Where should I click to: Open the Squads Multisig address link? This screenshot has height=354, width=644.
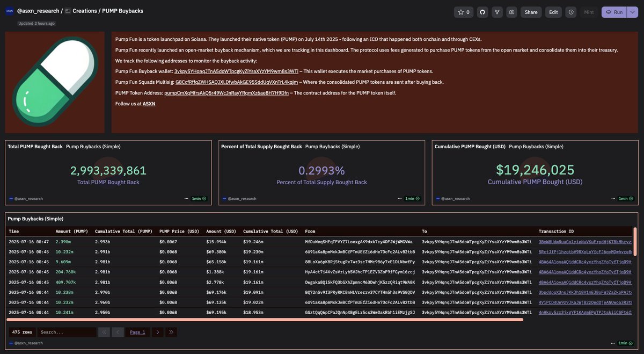(237, 82)
